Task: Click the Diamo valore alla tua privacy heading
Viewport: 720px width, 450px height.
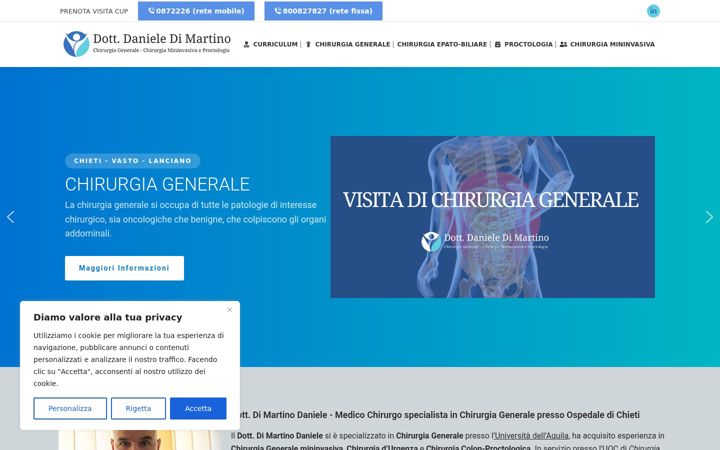Action: click(108, 317)
